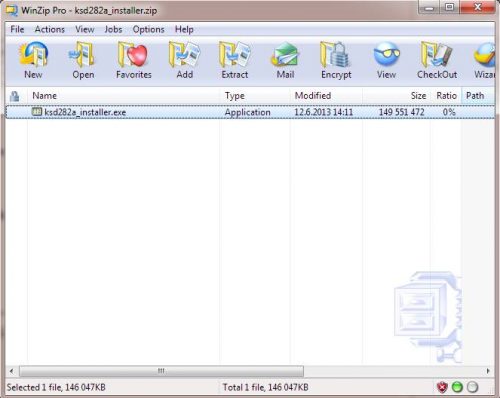
Task: Launch the Wizard toolbar icon
Action: (x=485, y=60)
